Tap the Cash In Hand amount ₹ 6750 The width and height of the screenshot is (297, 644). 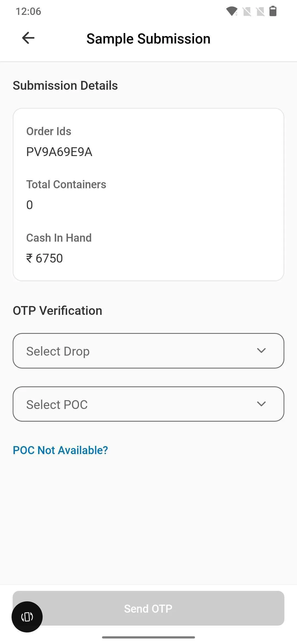45,258
